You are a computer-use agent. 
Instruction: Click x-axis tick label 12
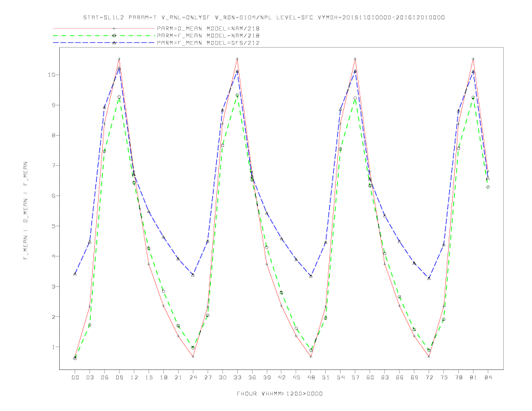coord(134,377)
